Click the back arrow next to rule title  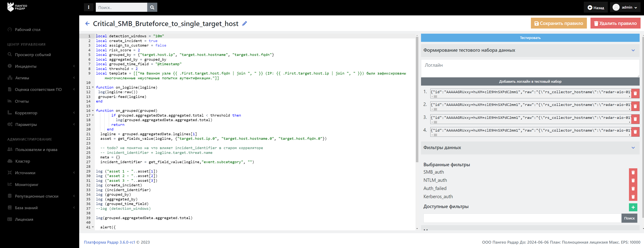tap(87, 23)
